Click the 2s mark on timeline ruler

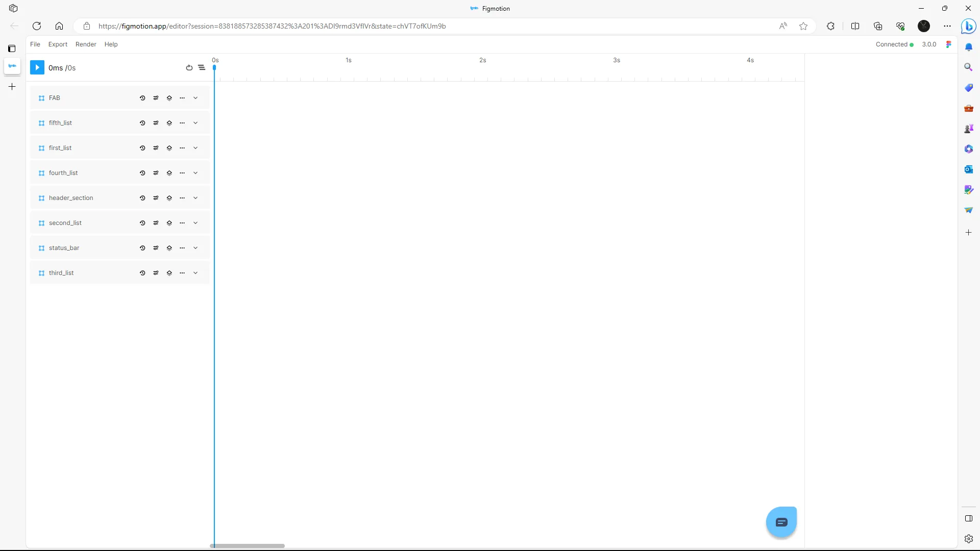[x=482, y=60]
